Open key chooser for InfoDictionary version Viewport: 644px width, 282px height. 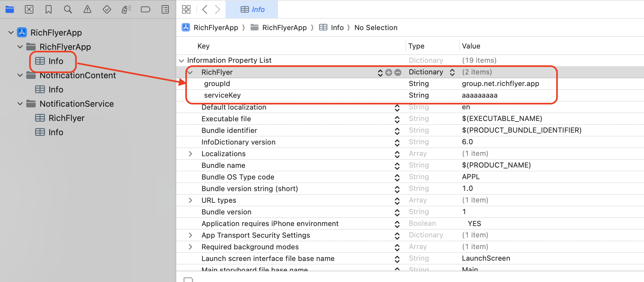tap(397, 142)
